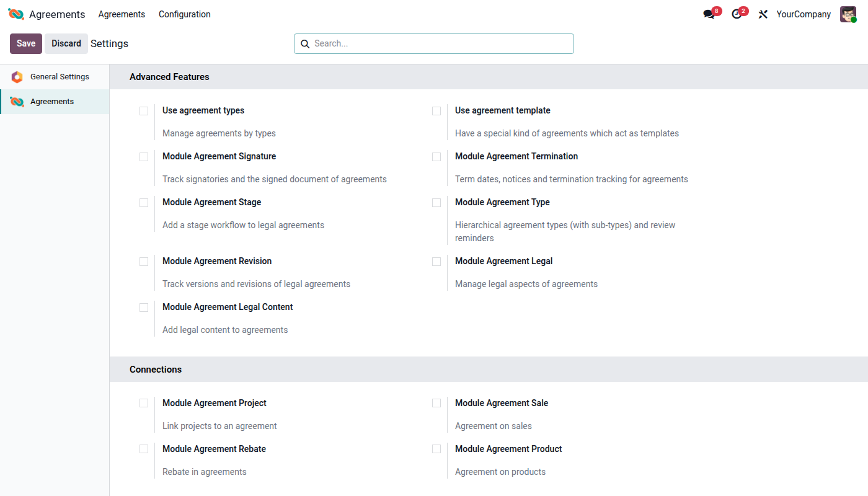
Task: Enable Module Agreement Project checkbox
Action: click(144, 403)
